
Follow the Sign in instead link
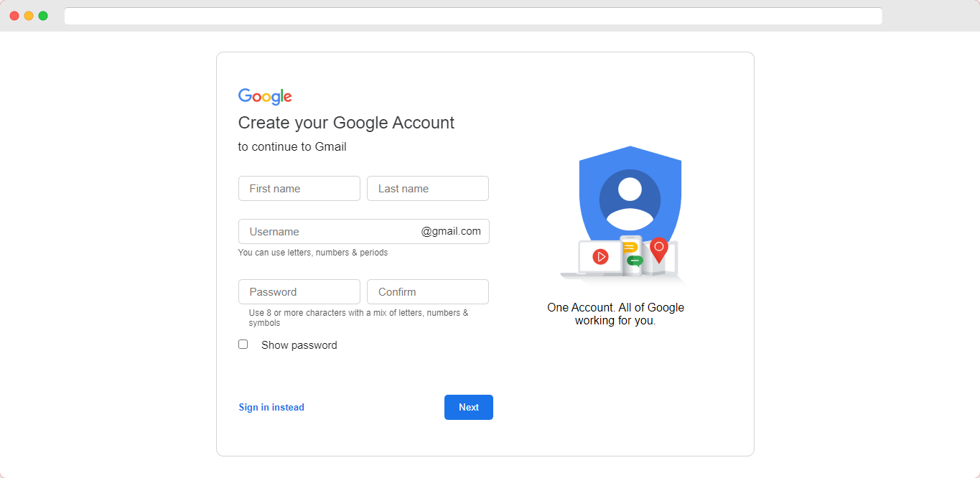pyautogui.click(x=271, y=407)
